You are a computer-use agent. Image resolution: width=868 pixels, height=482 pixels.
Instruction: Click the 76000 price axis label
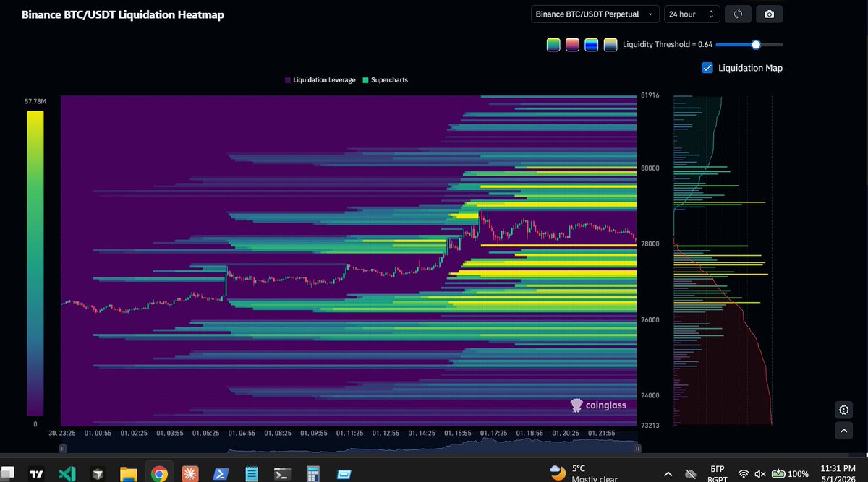(x=651, y=320)
